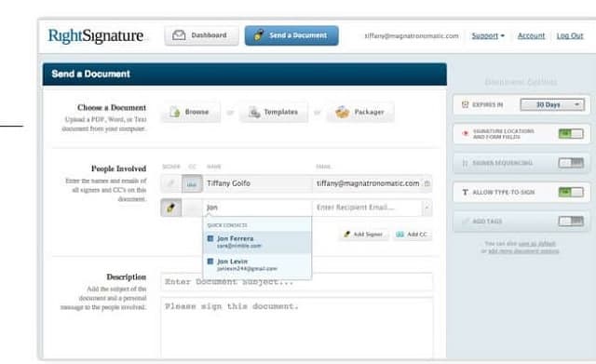
Task: Click the contact icon beside Jon Ferrera
Action: click(x=210, y=238)
